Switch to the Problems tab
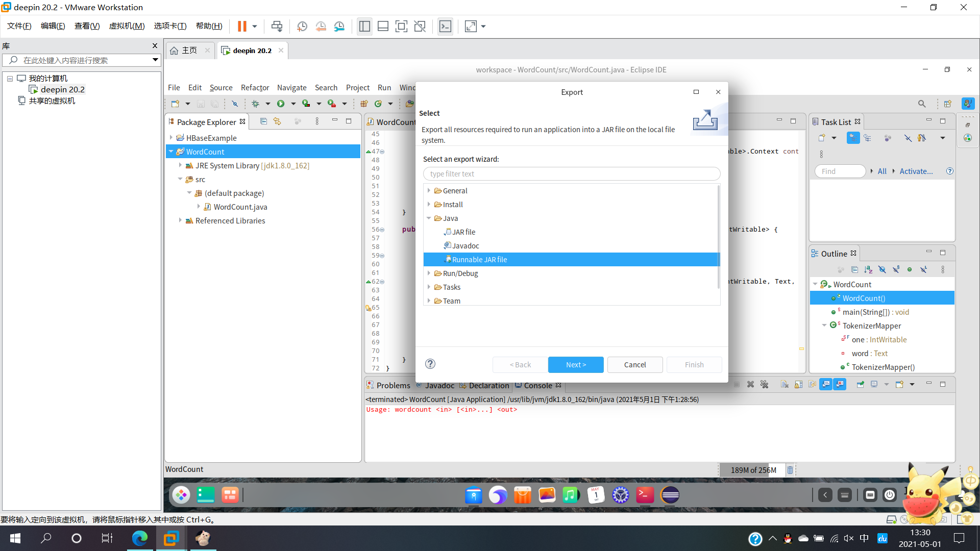 (393, 385)
